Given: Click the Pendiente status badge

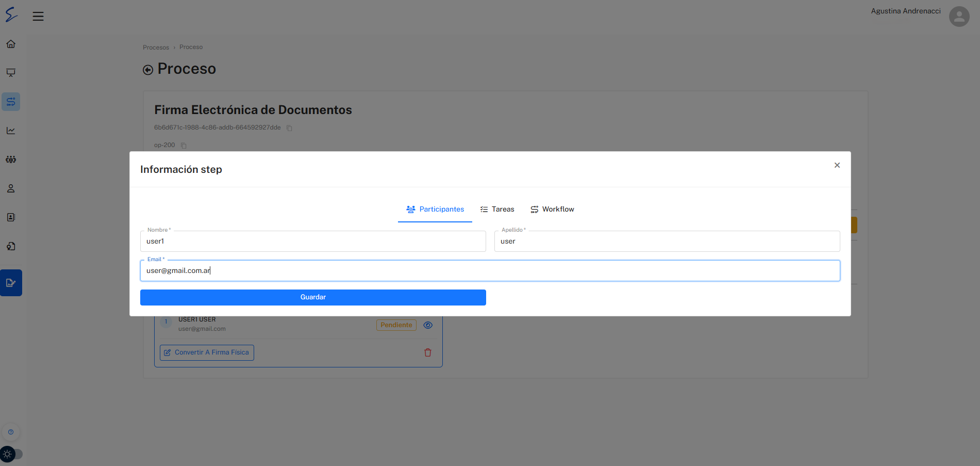Looking at the screenshot, I should [396, 325].
